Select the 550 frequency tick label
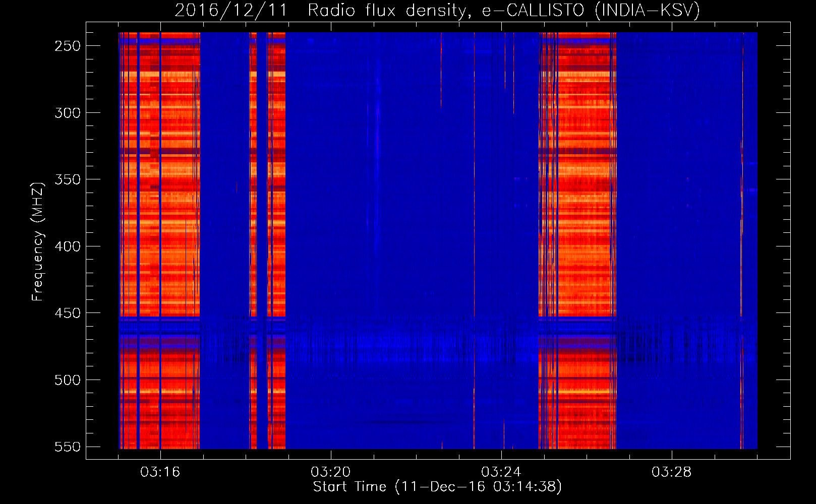 68,447
